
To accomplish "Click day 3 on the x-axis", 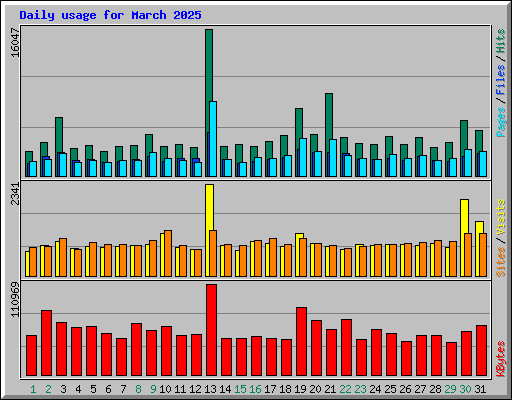I will 63,389.
